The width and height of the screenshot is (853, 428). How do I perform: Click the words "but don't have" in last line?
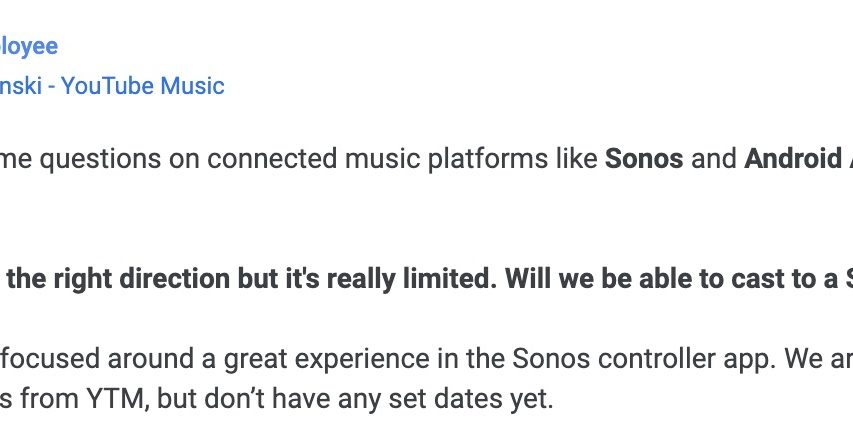[255, 399]
